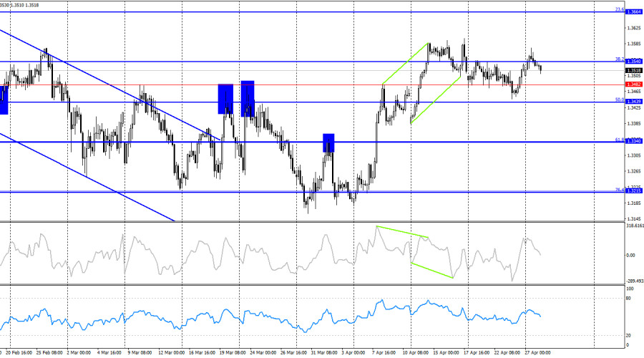Click the 1.3664 blue price label

[x=634, y=12]
